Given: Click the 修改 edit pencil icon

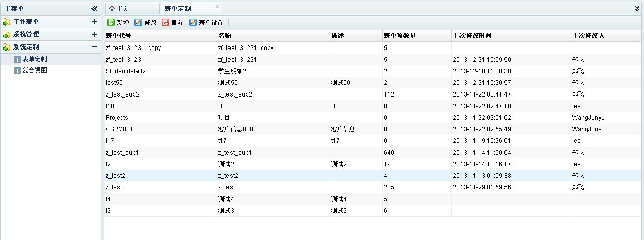Looking at the screenshot, I should [x=138, y=22].
